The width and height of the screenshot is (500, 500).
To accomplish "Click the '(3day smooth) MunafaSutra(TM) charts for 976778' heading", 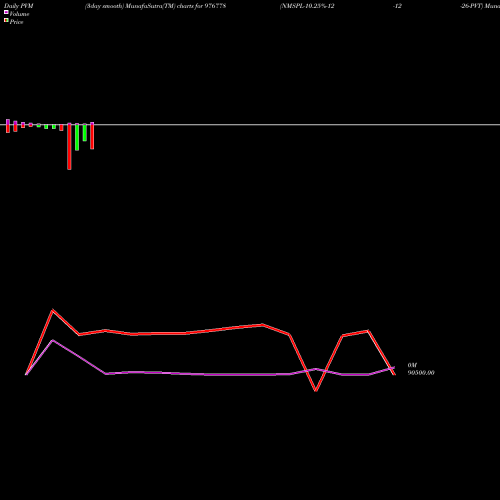I will pos(155,6).
